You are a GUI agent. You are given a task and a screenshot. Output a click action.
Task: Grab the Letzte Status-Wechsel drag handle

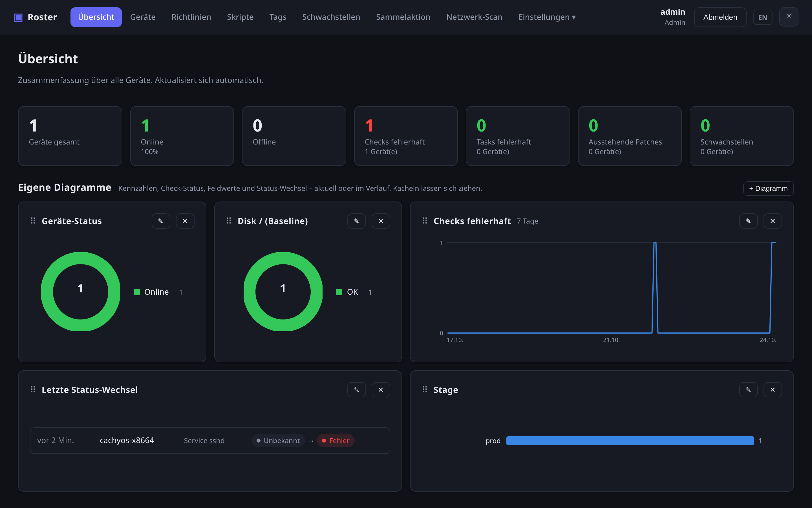pyautogui.click(x=33, y=389)
